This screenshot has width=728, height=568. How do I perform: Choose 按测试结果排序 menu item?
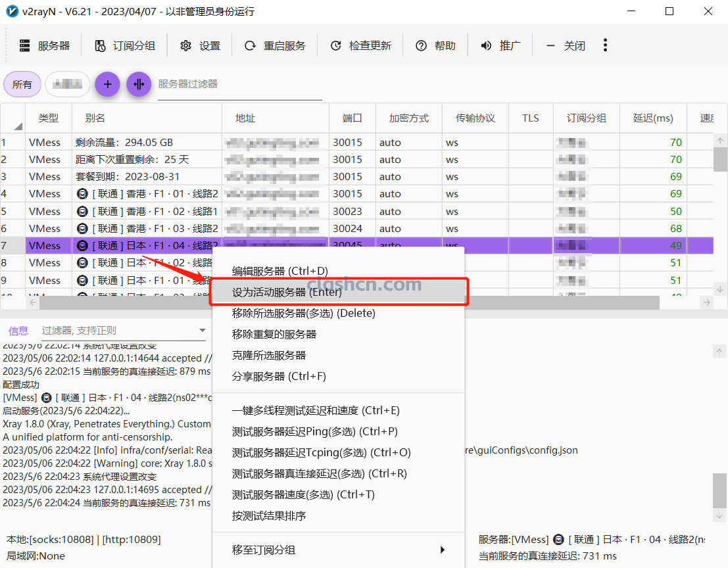click(338, 516)
